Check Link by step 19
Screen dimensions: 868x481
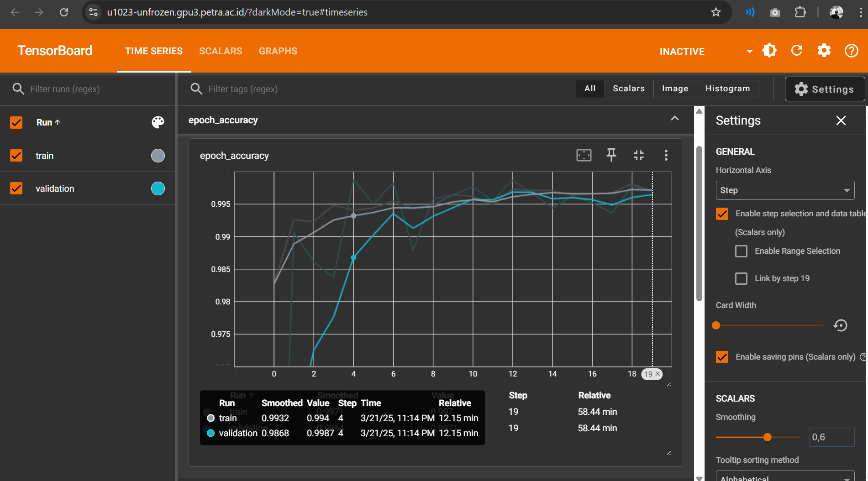741,278
